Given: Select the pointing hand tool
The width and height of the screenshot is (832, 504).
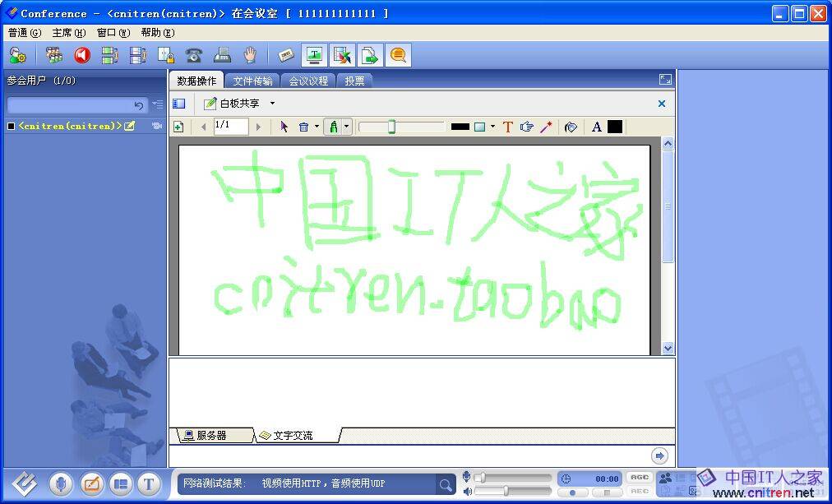Looking at the screenshot, I should (527, 127).
